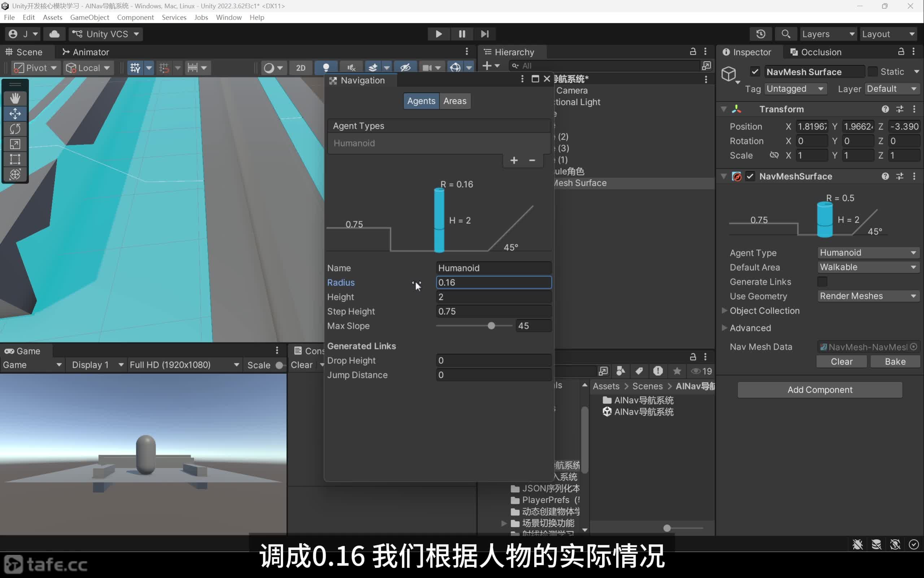924x578 pixels.
Task: Add a new agent type
Action: tap(514, 160)
